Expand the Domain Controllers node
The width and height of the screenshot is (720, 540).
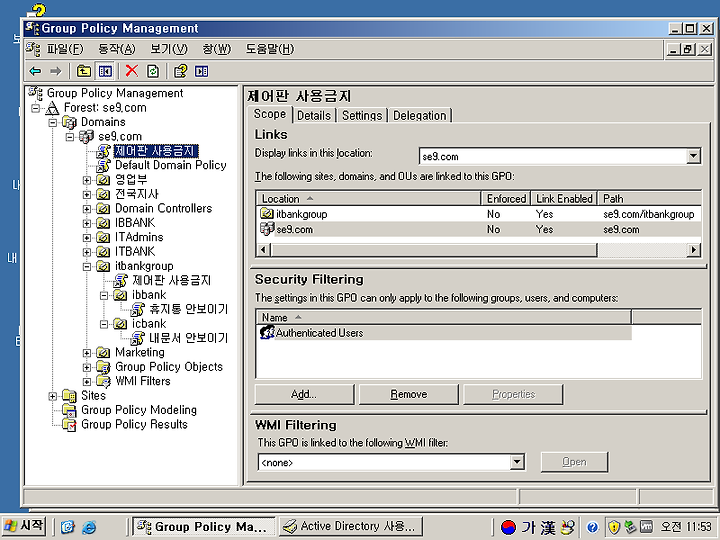87,209
